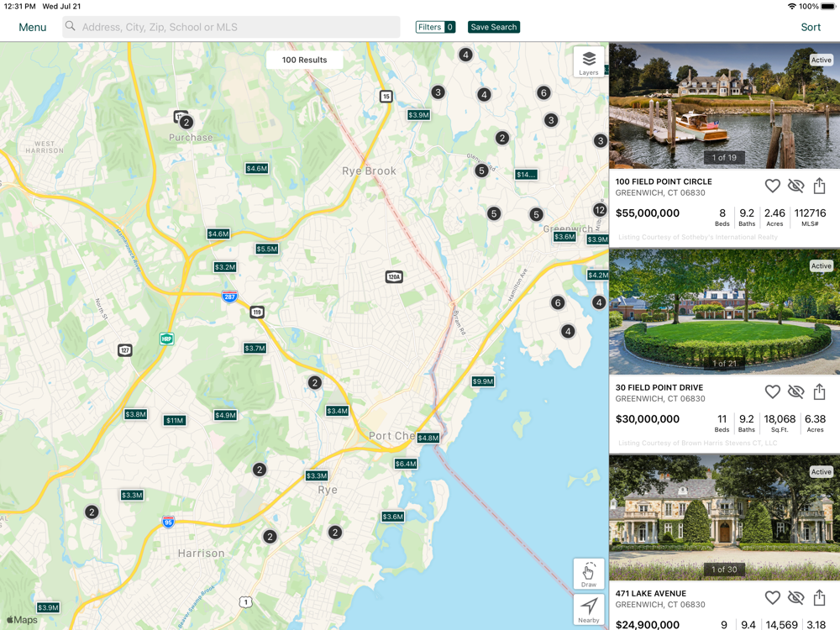Click the search magnifier icon
The height and width of the screenshot is (630, 840).
tap(71, 26)
